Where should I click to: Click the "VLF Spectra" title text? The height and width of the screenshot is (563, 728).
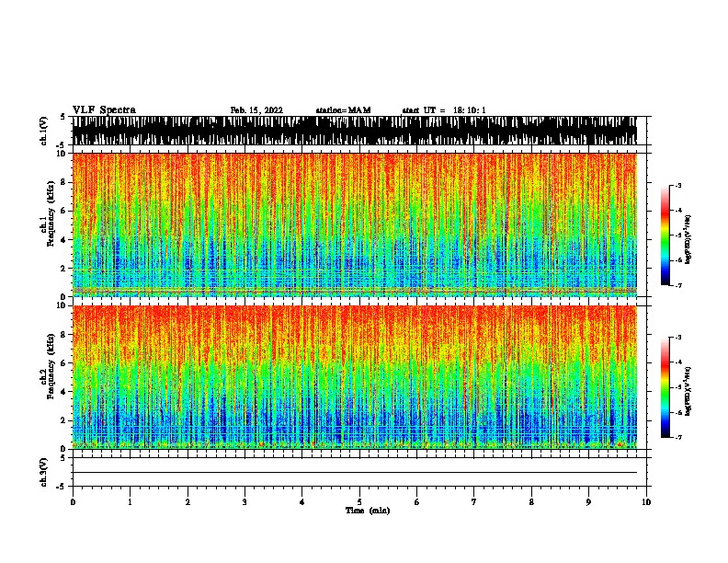click(x=104, y=110)
